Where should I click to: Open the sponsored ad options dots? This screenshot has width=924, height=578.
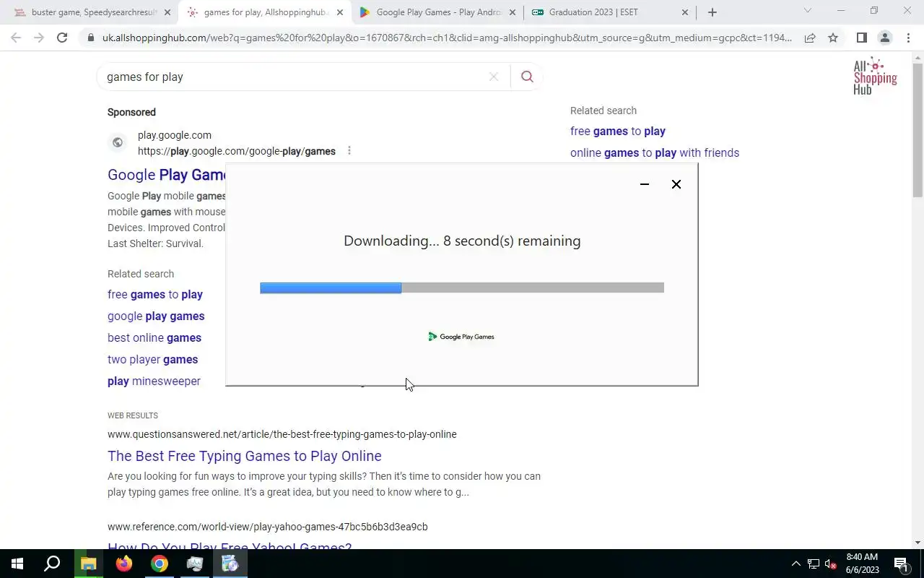tap(349, 150)
